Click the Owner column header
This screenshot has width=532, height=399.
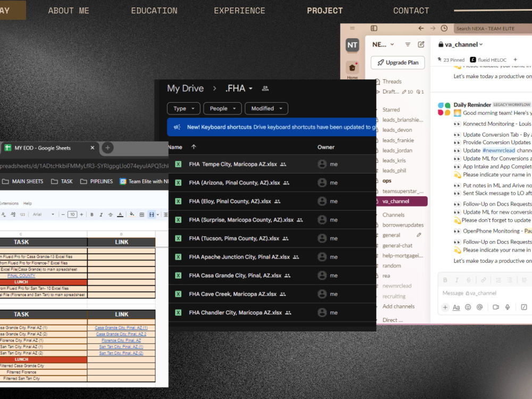click(x=326, y=147)
